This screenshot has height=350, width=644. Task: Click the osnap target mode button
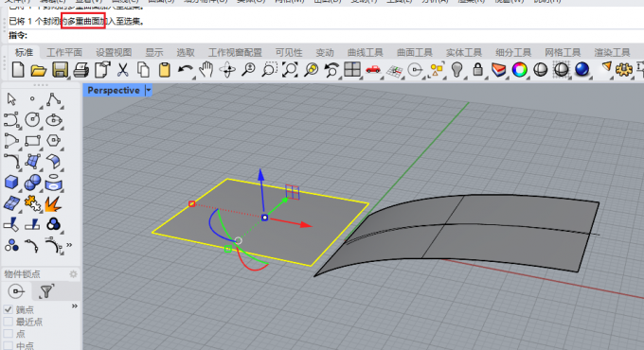(x=16, y=291)
